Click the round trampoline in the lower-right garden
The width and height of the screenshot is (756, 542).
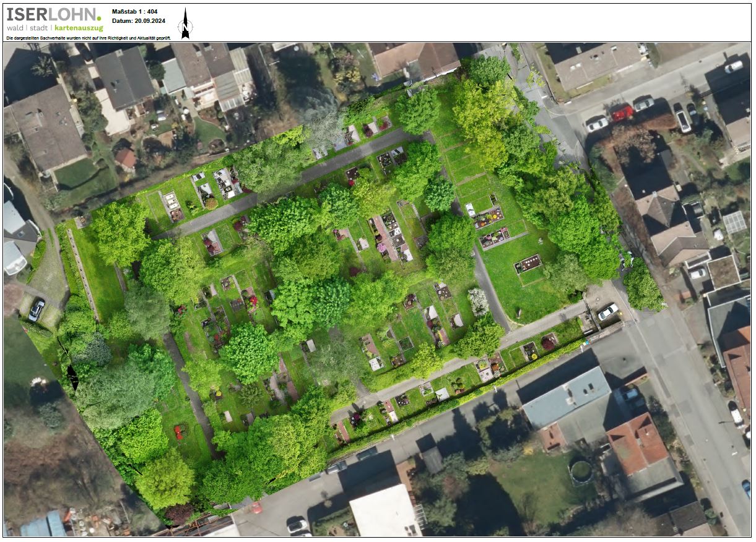point(581,472)
